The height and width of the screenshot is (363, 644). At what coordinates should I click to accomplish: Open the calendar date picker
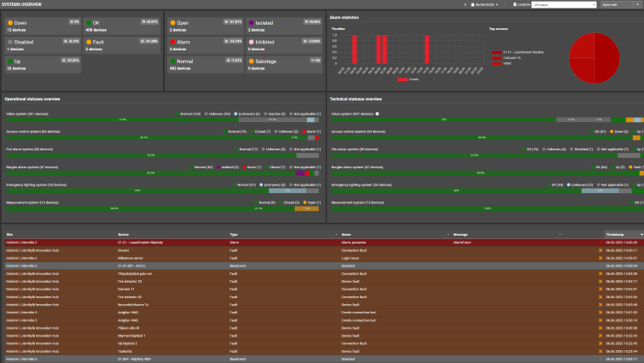484,4
